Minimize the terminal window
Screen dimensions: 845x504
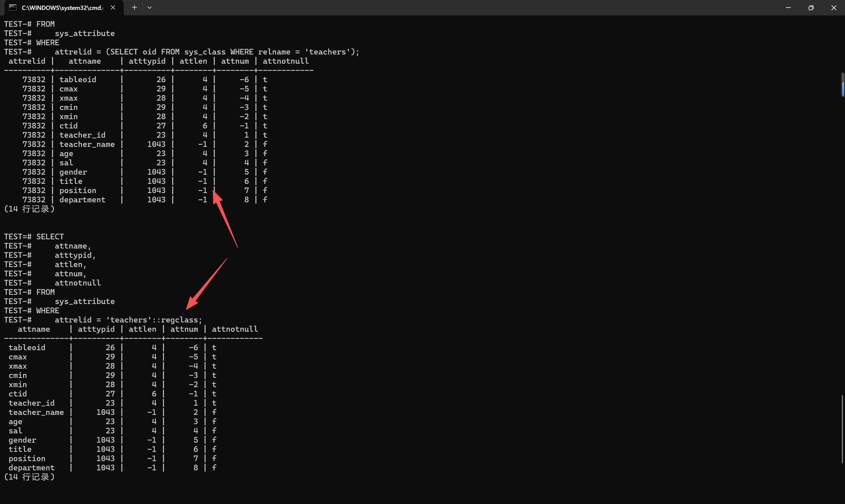pos(788,8)
